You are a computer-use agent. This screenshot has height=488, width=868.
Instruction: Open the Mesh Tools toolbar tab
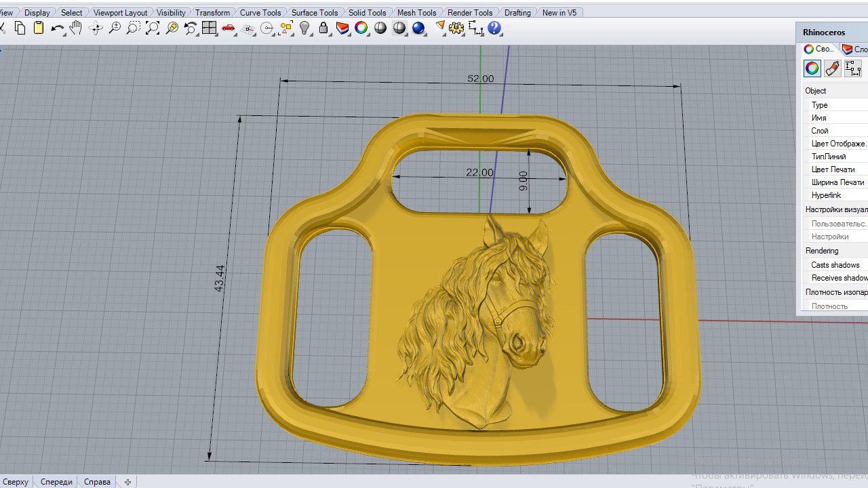(x=416, y=13)
